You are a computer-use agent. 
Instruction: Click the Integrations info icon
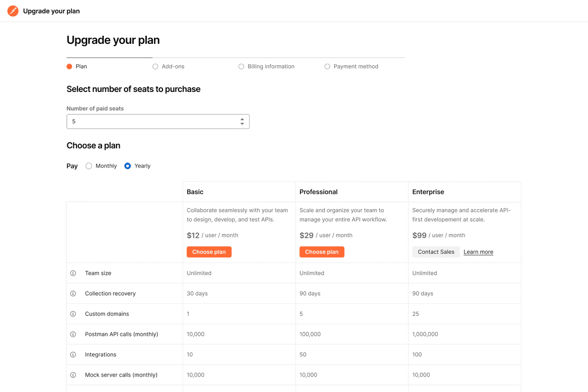73,355
